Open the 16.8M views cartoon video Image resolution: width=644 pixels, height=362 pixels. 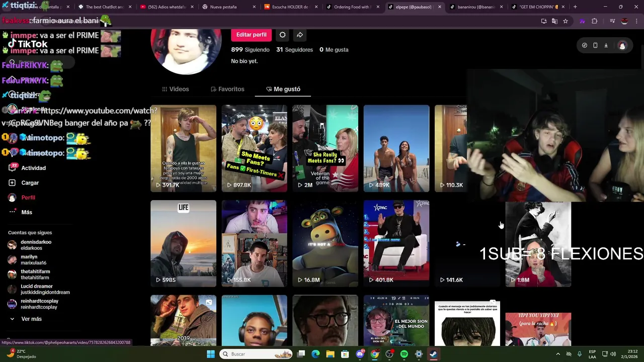click(x=325, y=243)
